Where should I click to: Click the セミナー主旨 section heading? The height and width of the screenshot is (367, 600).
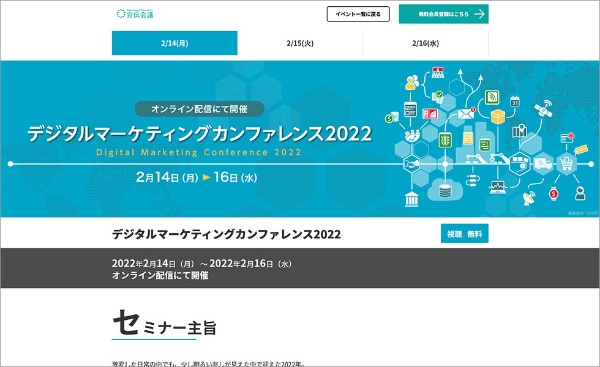[x=165, y=324]
